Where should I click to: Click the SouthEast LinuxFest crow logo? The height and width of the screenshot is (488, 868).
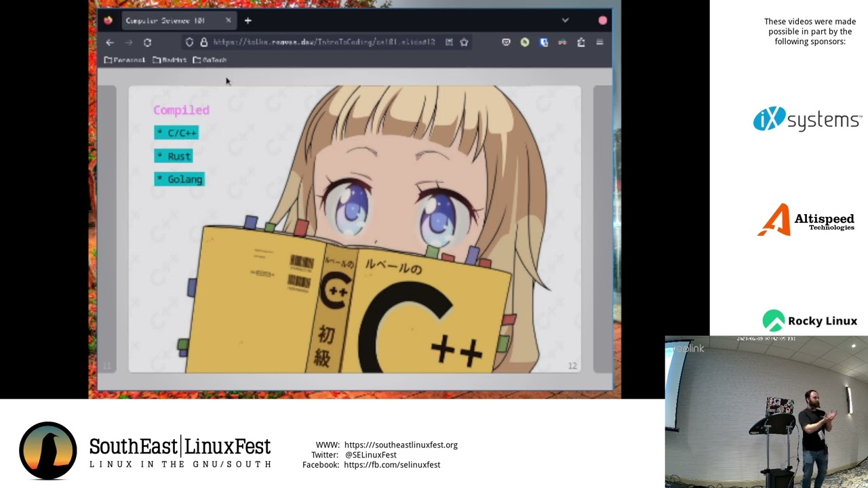click(48, 451)
